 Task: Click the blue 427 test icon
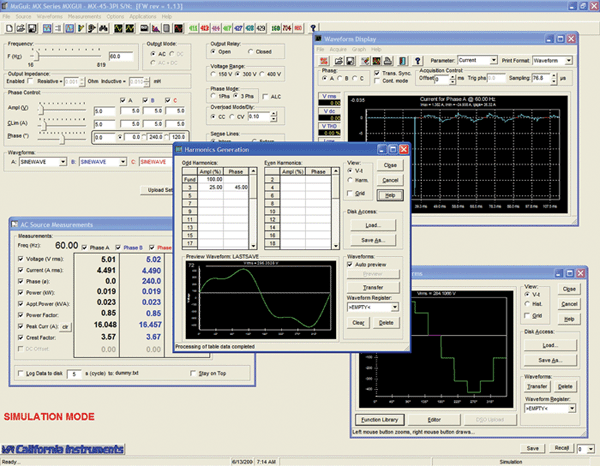(238, 28)
